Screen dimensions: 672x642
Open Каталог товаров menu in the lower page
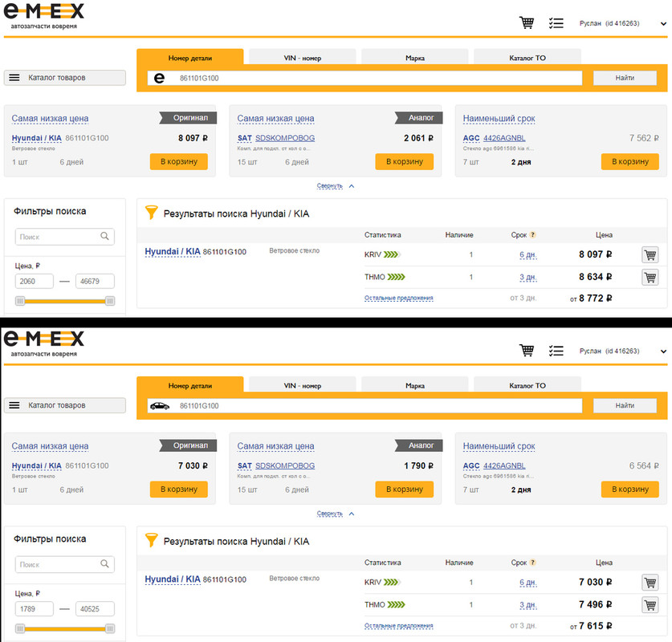pos(65,405)
